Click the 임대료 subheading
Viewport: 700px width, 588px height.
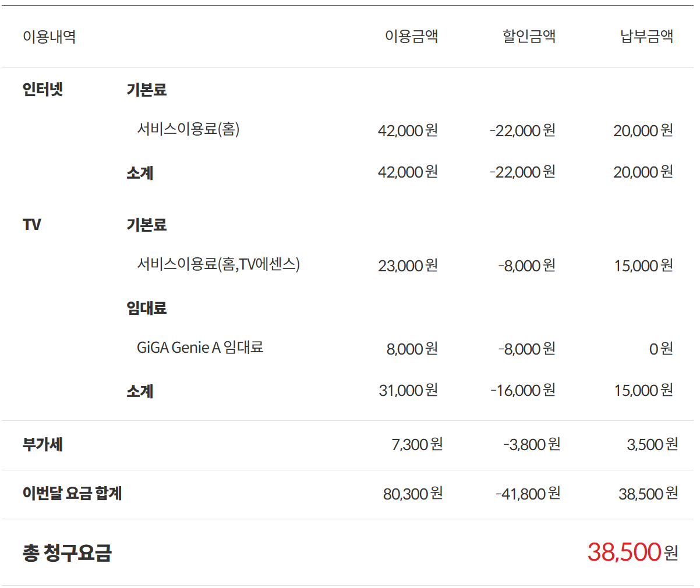pyautogui.click(x=147, y=308)
